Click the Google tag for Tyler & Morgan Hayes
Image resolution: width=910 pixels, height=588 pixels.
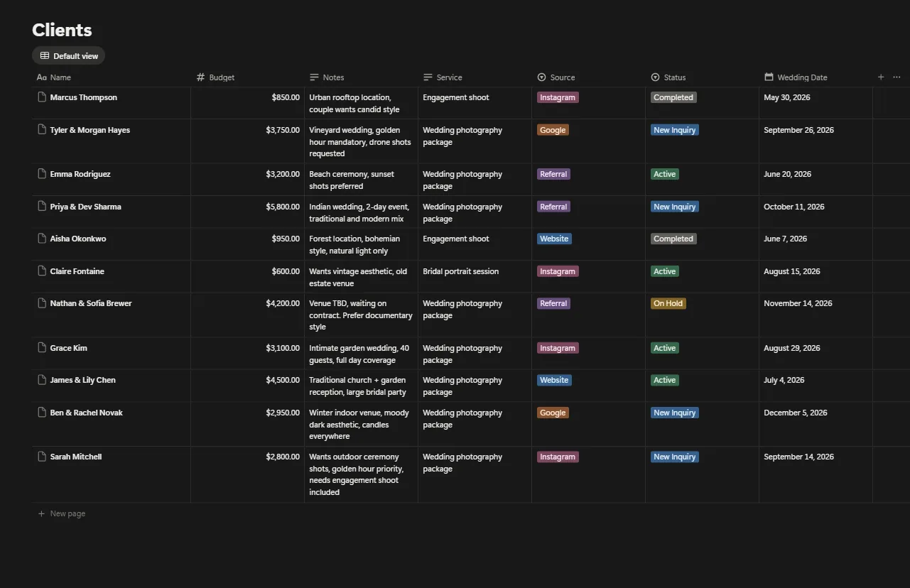553,130
